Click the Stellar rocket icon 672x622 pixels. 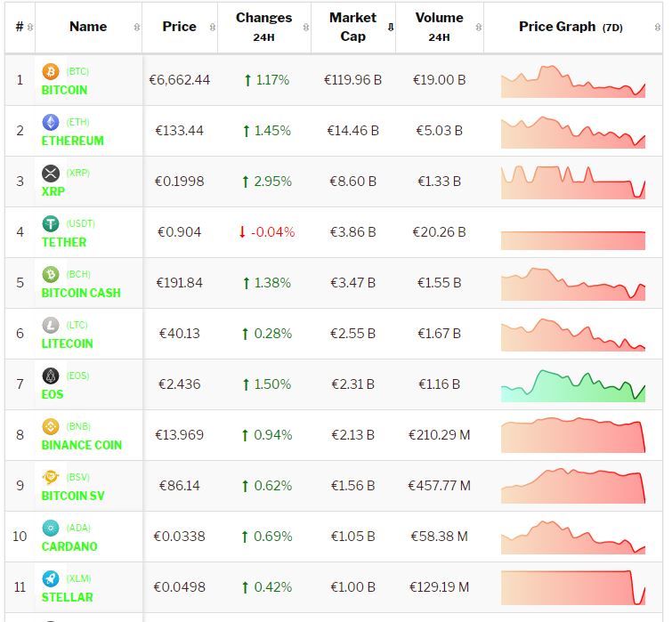[x=51, y=578]
